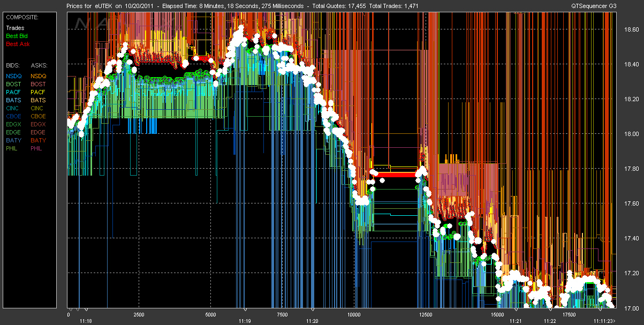This screenshot has width=644, height=325.
Task: Click the QTSequencer G3 label
Action: [x=593, y=6]
